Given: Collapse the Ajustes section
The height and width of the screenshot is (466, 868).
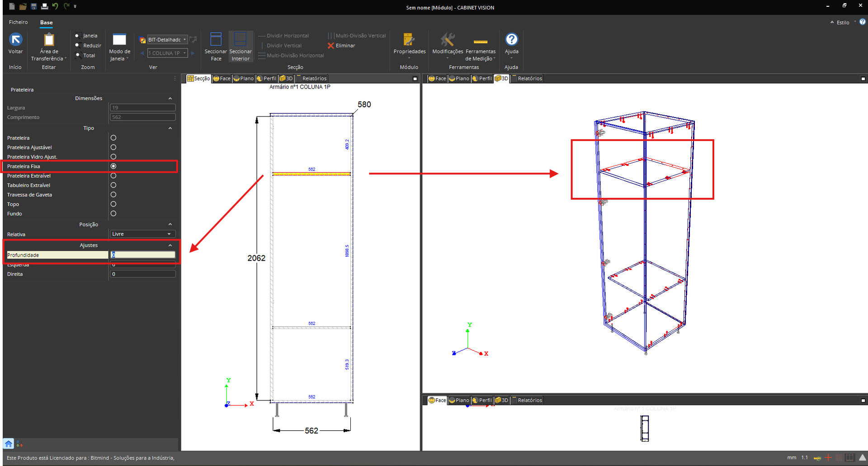Looking at the screenshot, I should (x=170, y=245).
